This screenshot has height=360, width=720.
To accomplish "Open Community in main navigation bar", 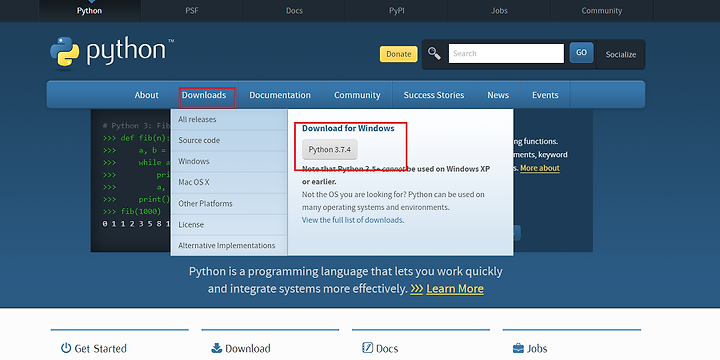I will (357, 95).
